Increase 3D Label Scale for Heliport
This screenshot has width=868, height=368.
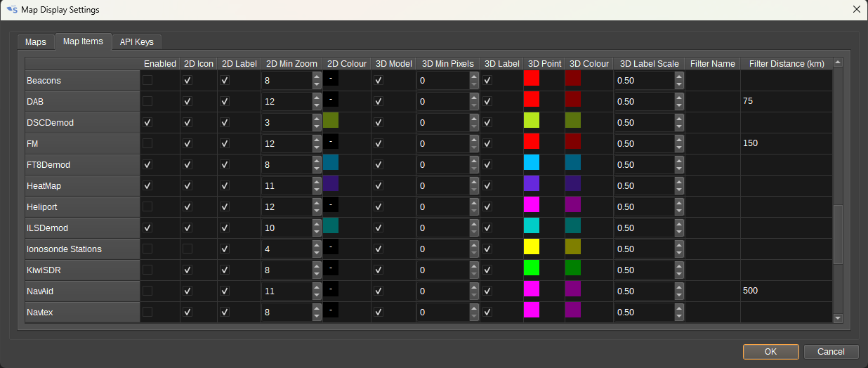tap(678, 203)
